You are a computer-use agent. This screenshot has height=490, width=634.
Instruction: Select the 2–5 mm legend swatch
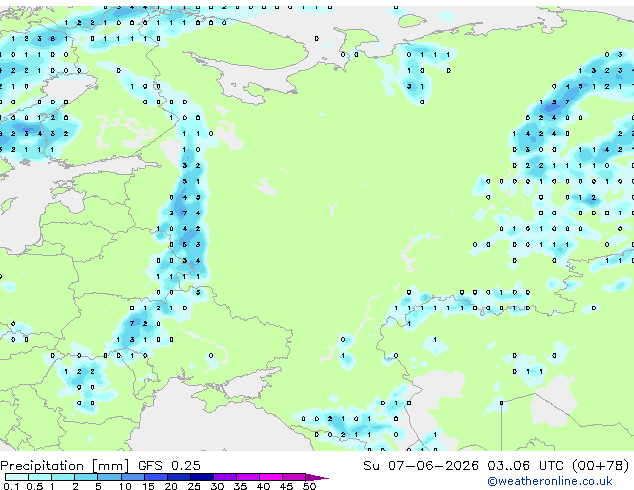(x=86, y=477)
